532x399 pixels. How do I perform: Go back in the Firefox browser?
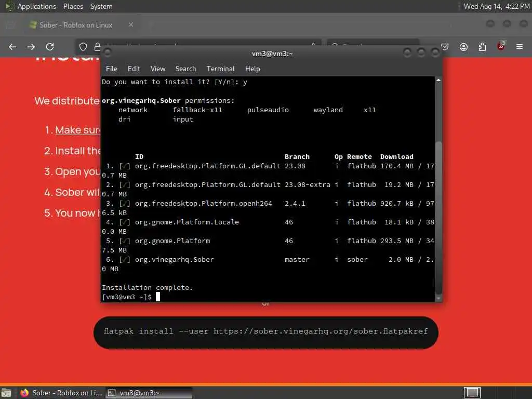[x=12, y=47]
